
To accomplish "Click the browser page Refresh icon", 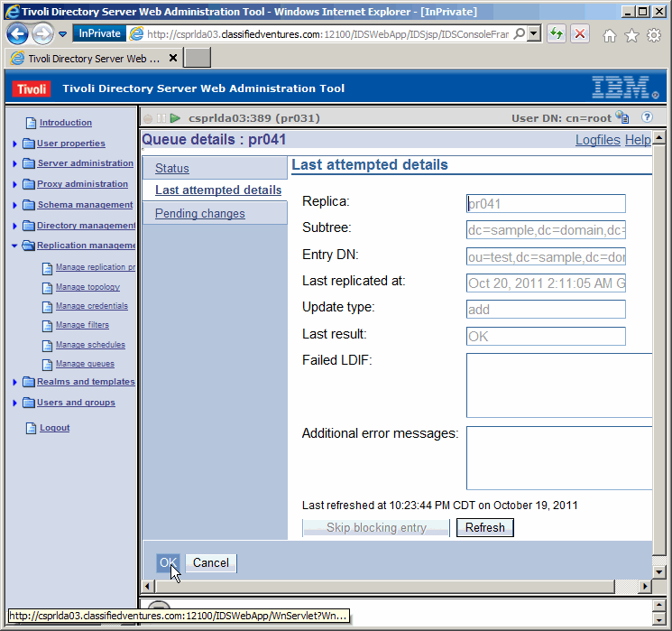I will 557,33.
